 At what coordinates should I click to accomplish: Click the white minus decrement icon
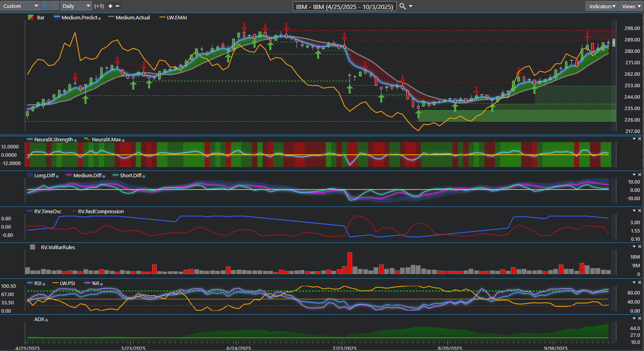117,6
